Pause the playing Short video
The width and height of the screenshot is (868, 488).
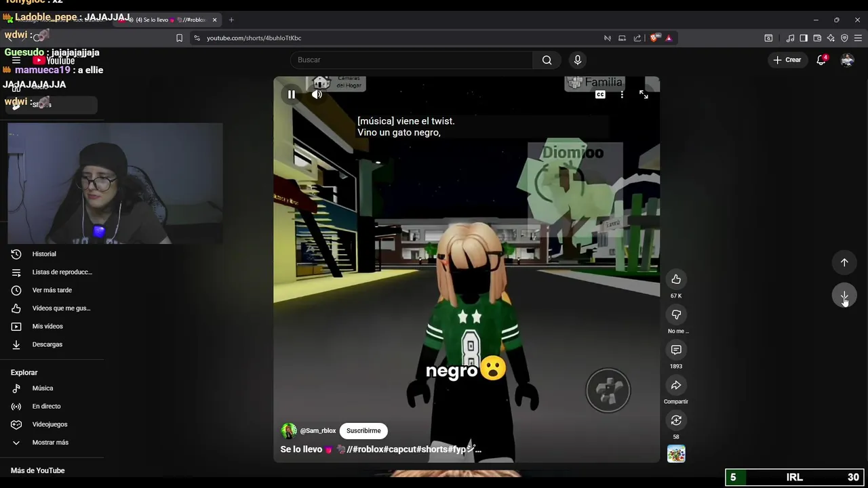pyautogui.click(x=292, y=95)
